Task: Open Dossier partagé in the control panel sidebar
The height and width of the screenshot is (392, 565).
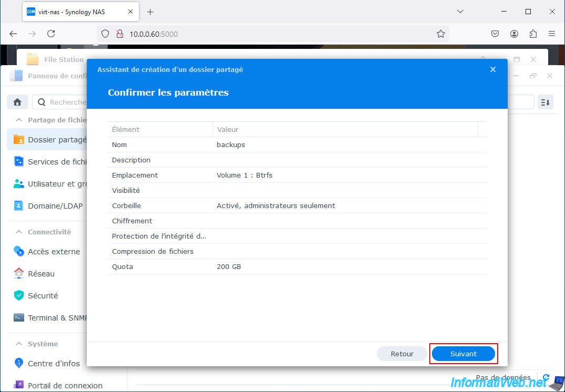Action: pos(47,140)
